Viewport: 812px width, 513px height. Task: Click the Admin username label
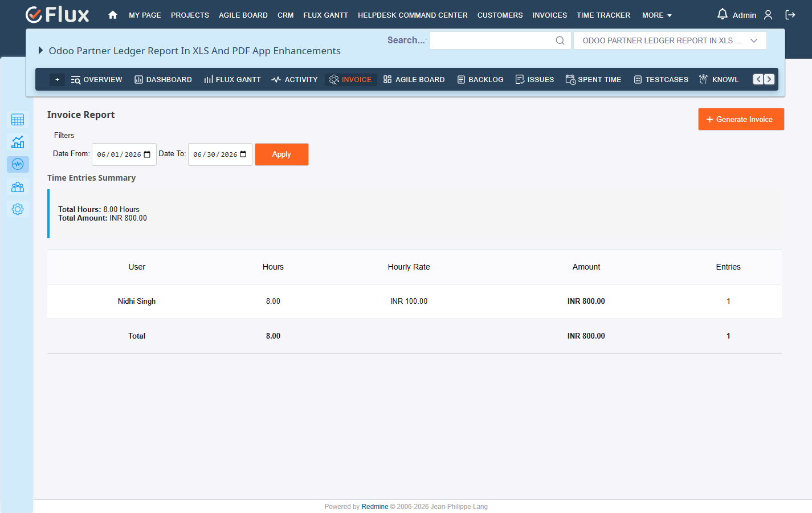[x=744, y=15]
